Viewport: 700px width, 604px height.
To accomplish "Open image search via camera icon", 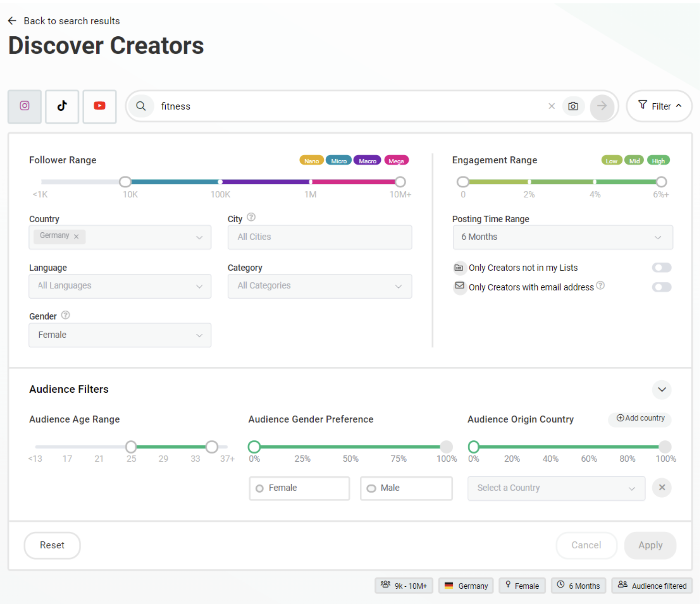I will [573, 106].
